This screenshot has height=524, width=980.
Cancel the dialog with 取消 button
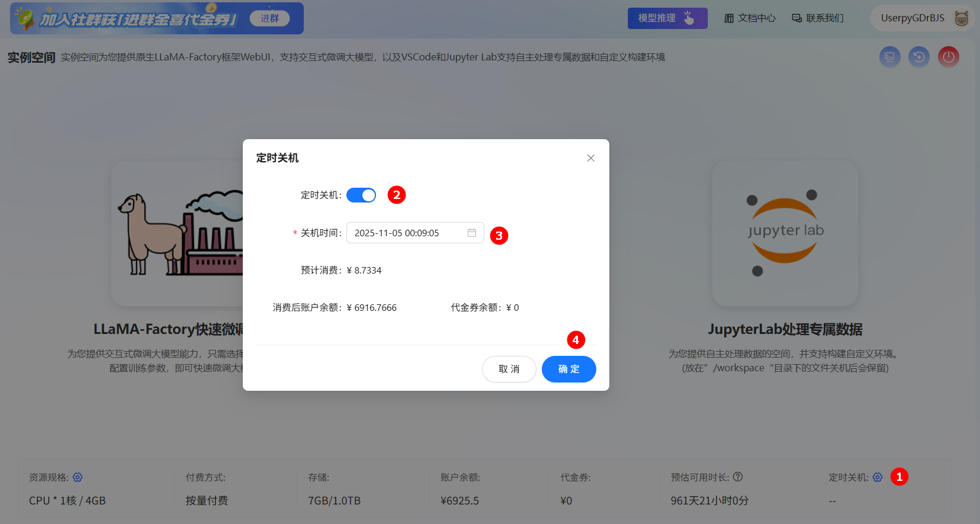(509, 369)
